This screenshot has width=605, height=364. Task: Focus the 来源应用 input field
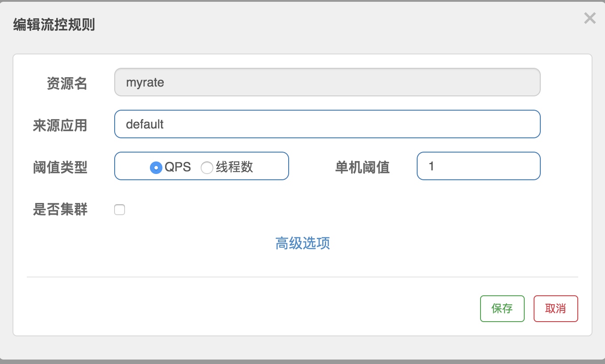tap(327, 124)
